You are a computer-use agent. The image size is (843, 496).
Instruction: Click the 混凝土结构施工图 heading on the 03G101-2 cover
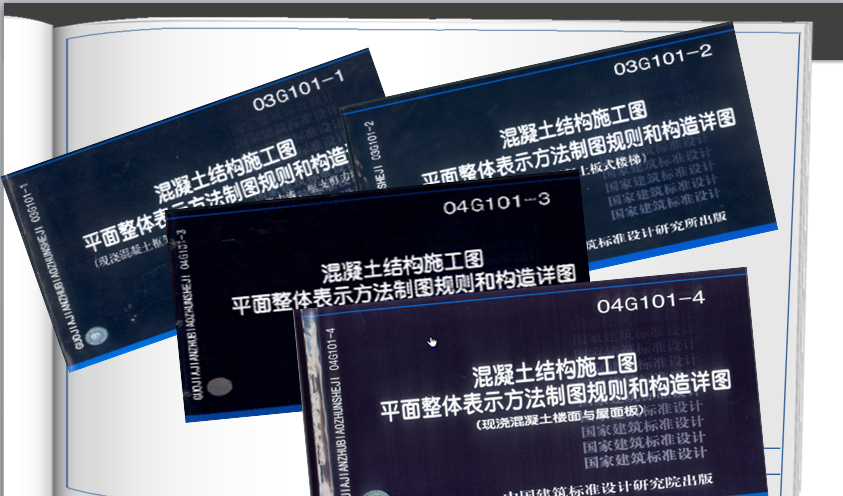click(574, 124)
